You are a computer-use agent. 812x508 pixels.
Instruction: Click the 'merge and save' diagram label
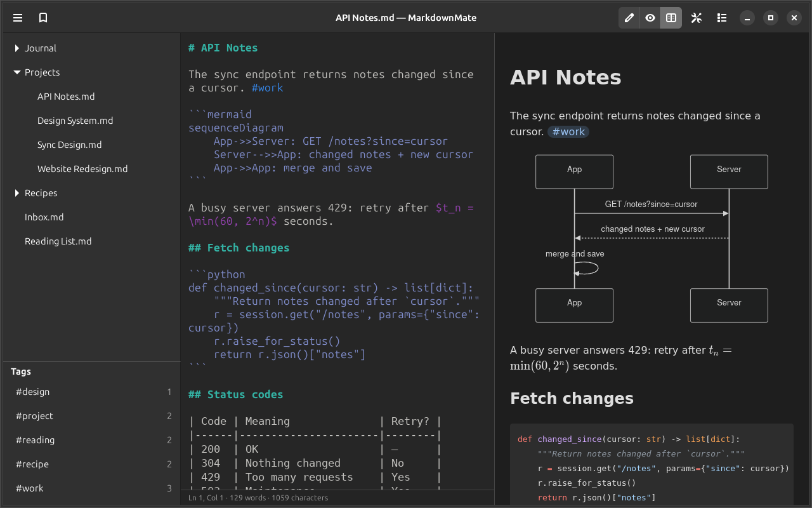point(575,254)
